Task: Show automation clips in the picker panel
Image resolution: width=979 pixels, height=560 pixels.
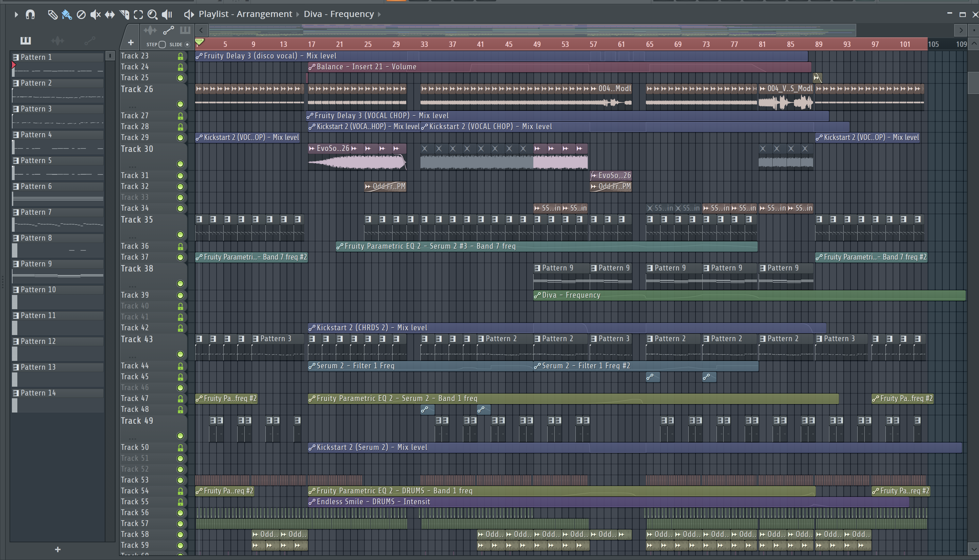Action: point(89,40)
